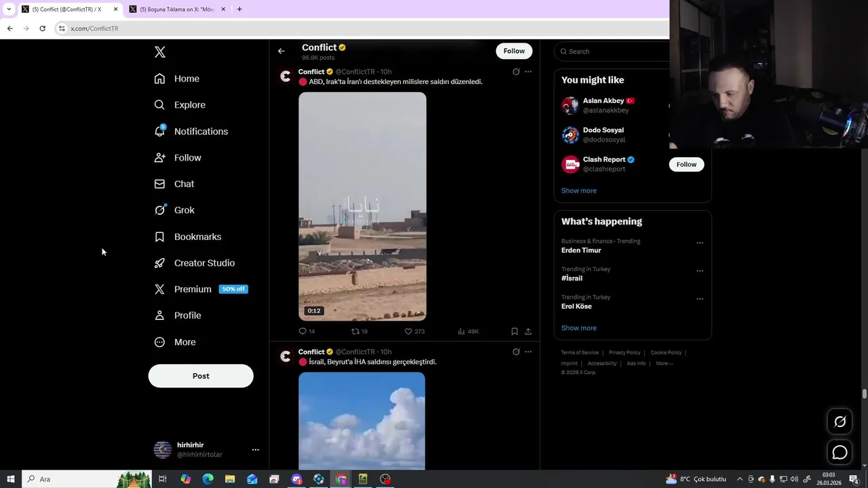Open the Cookie Policy footer link
Screen dimensions: 868x488
pyautogui.click(x=666, y=352)
